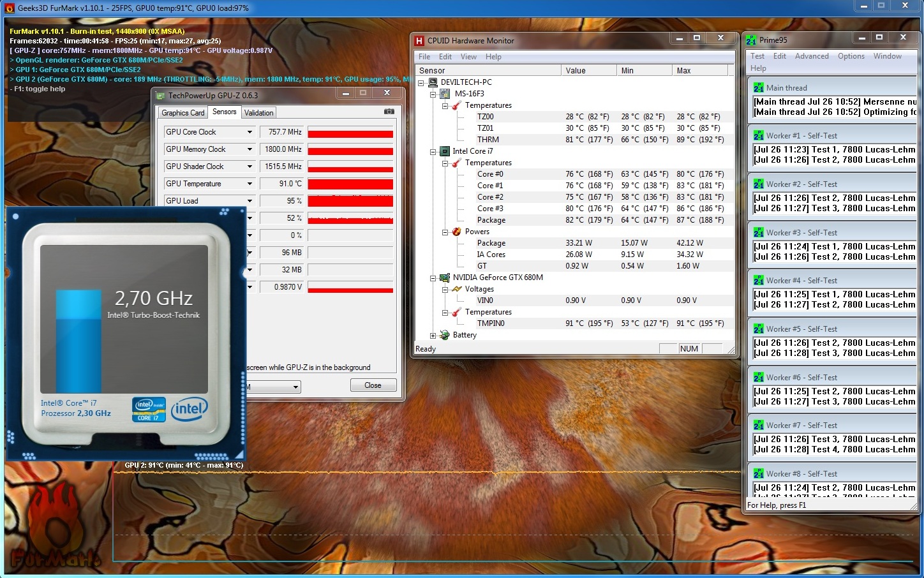
Task: Open the Options menu in Prime95
Action: coord(851,56)
